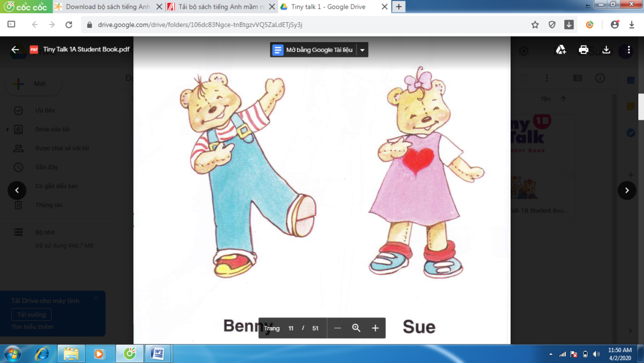Switch Drive to list view
Image resolution: width=644 pixels, height=363 pixels.
pos(577,78)
